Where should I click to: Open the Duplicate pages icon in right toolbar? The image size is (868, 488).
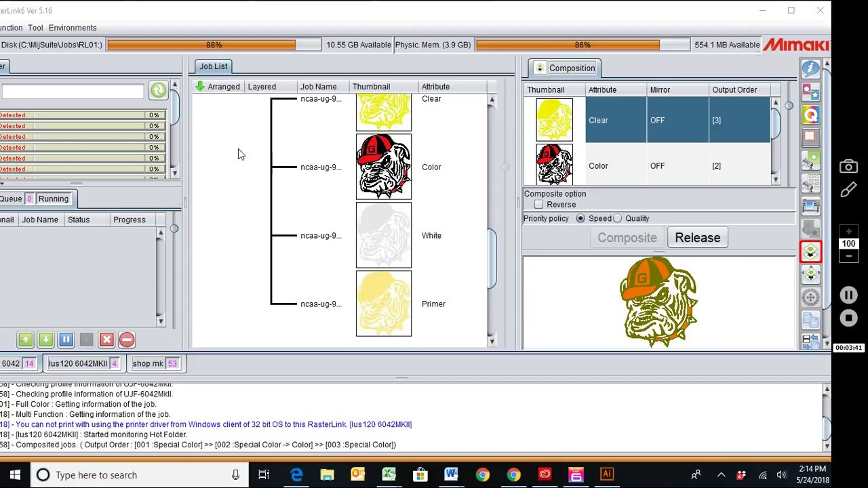click(810, 320)
